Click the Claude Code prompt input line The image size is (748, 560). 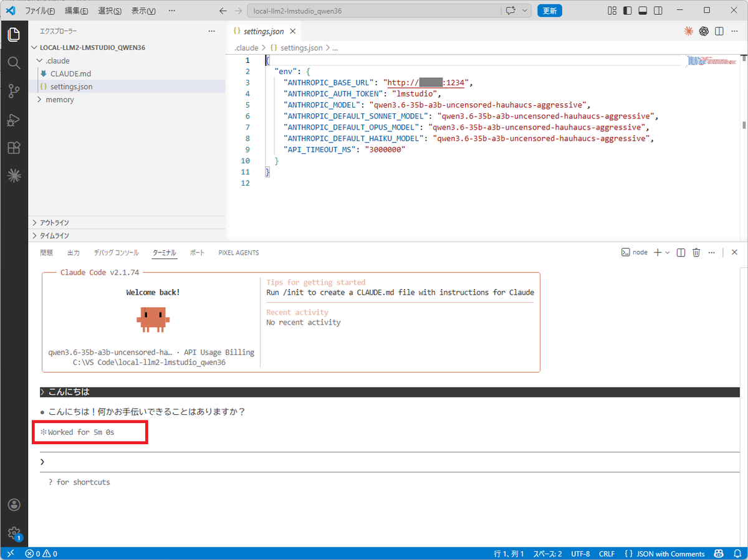pos(389,462)
